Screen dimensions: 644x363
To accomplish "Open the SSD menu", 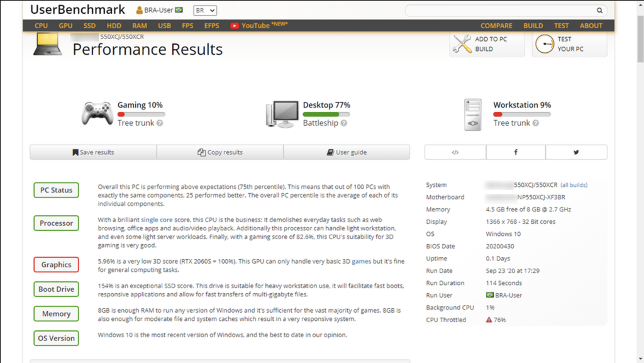I will 89,25.
